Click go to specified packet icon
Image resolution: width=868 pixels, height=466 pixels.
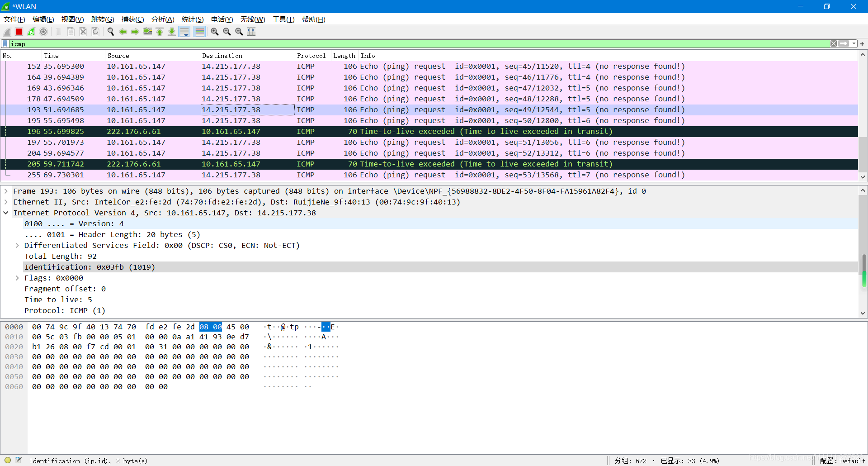coord(147,32)
